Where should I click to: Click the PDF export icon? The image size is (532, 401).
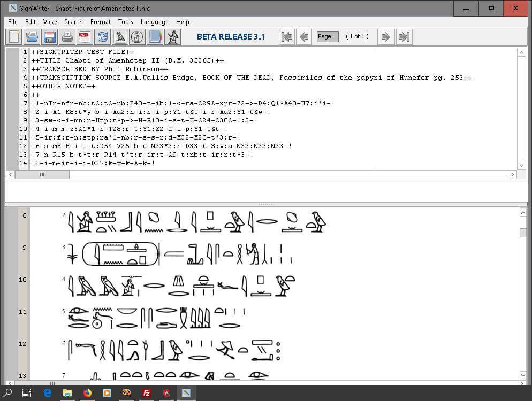[x=85, y=36]
